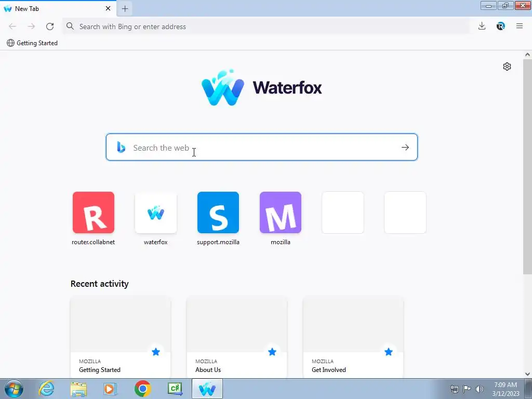This screenshot has height=399, width=532.
Task: Click the last empty shortcut tile
Action: [x=405, y=212]
